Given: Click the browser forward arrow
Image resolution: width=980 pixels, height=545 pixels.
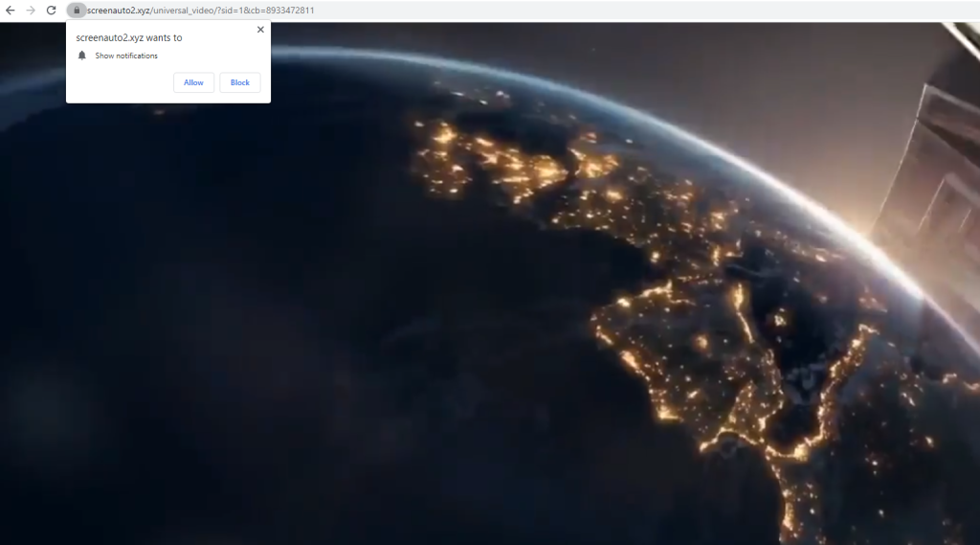Looking at the screenshot, I should 31,11.
